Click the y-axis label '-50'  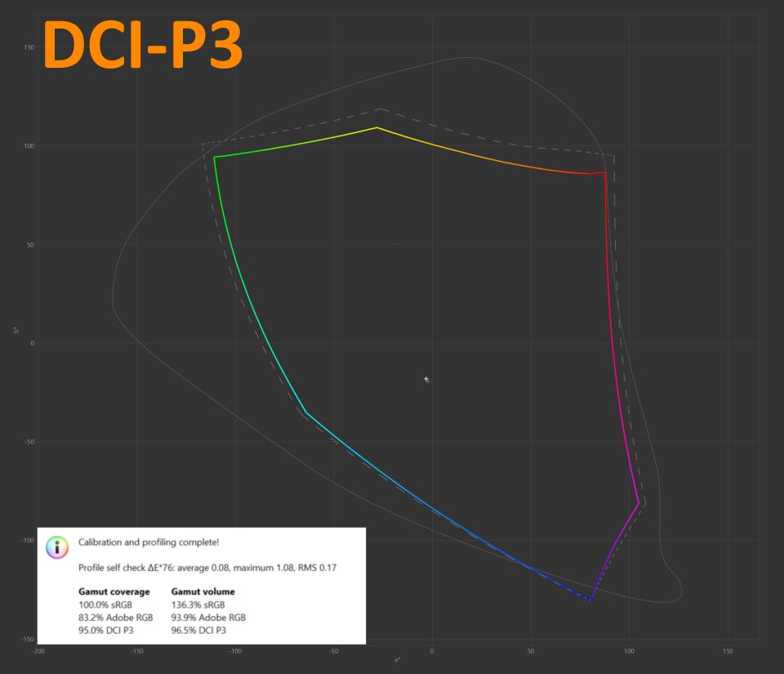point(30,442)
